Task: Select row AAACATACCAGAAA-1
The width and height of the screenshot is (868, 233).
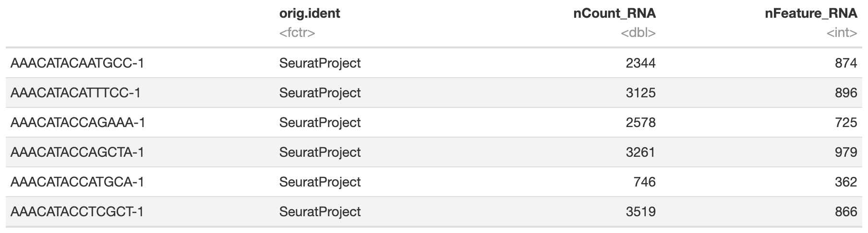Action: [78, 123]
